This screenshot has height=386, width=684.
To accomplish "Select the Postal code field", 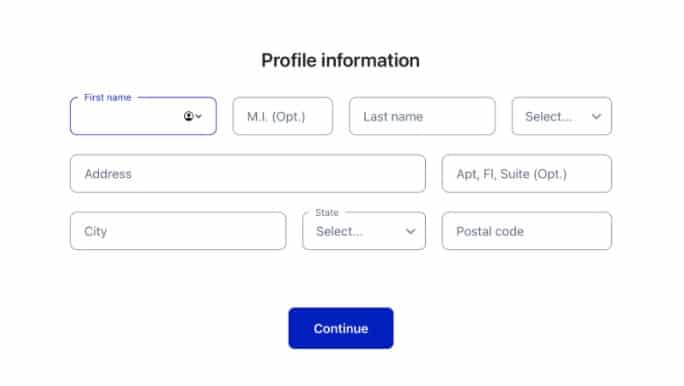I will (x=527, y=231).
